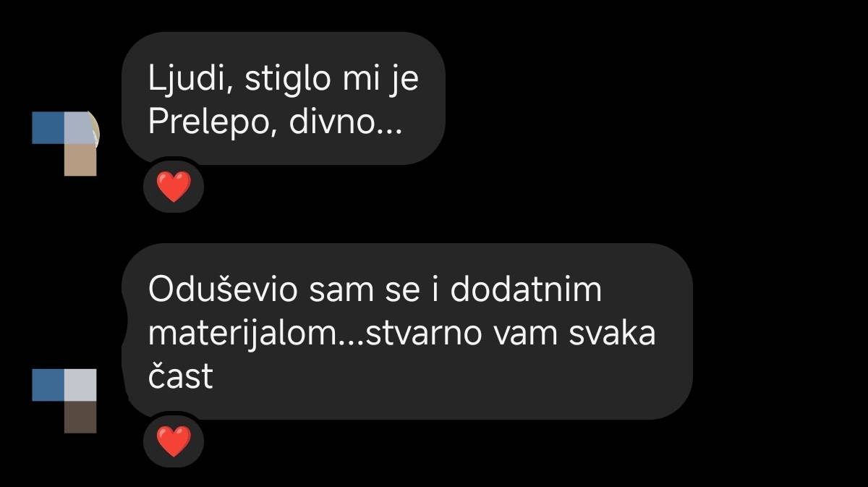This screenshot has width=868, height=487.
Task: Click the blue square of the first avatar
Action: coord(48,127)
